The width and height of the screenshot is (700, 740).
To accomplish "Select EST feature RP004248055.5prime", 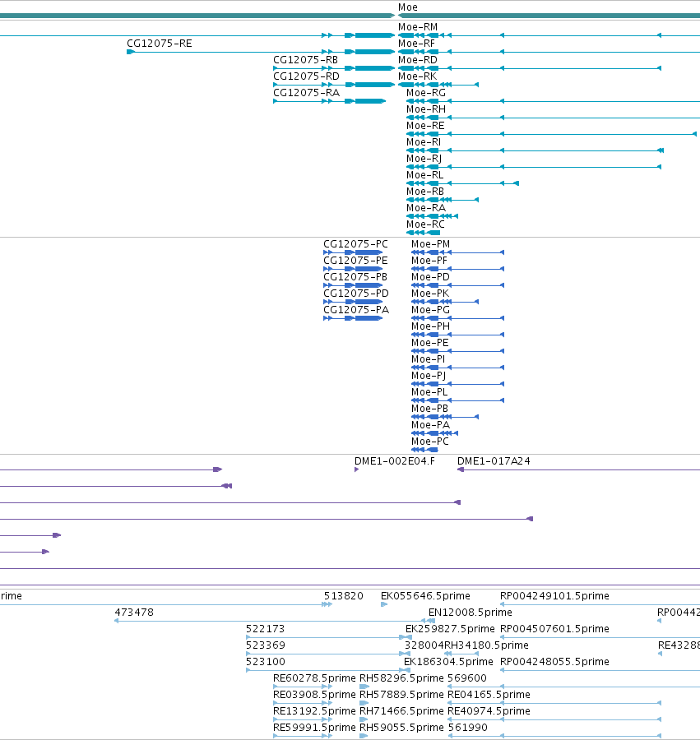I will tap(554, 662).
